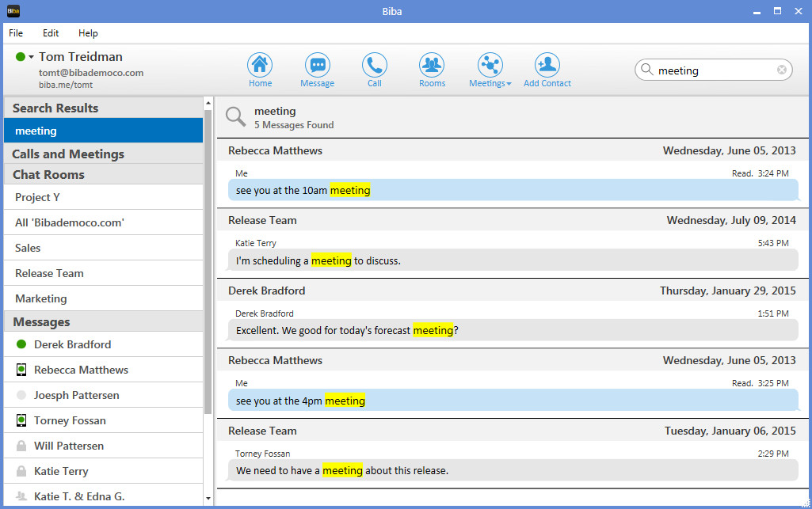
Task: Click the sidebar vertical scrollbar thumb
Action: tap(208, 262)
